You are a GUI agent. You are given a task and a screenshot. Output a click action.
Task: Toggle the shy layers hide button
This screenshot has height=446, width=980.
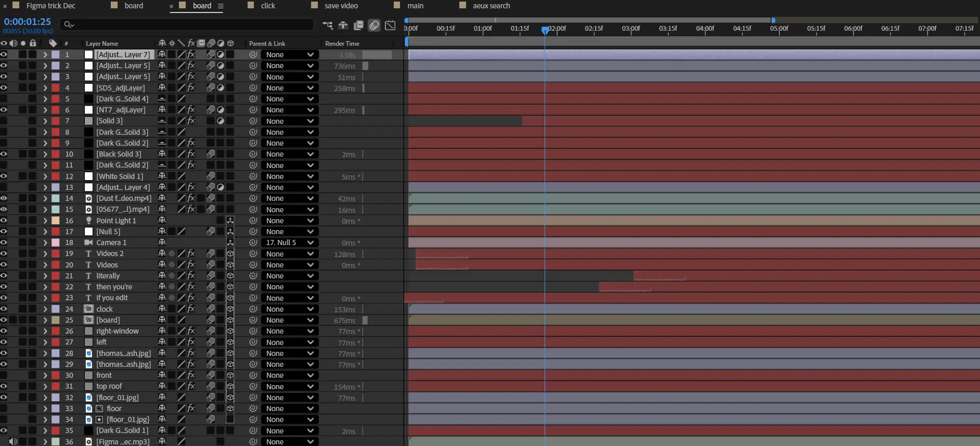click(x=343, y=25)
